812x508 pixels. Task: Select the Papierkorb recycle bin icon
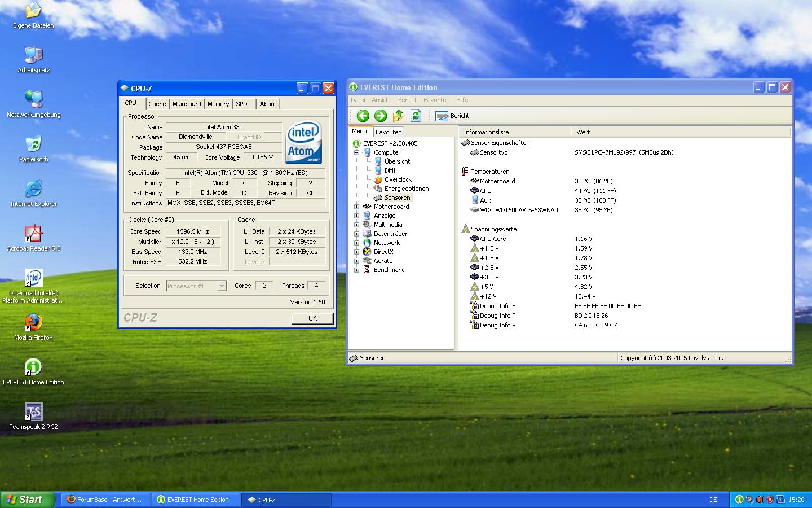33,149
